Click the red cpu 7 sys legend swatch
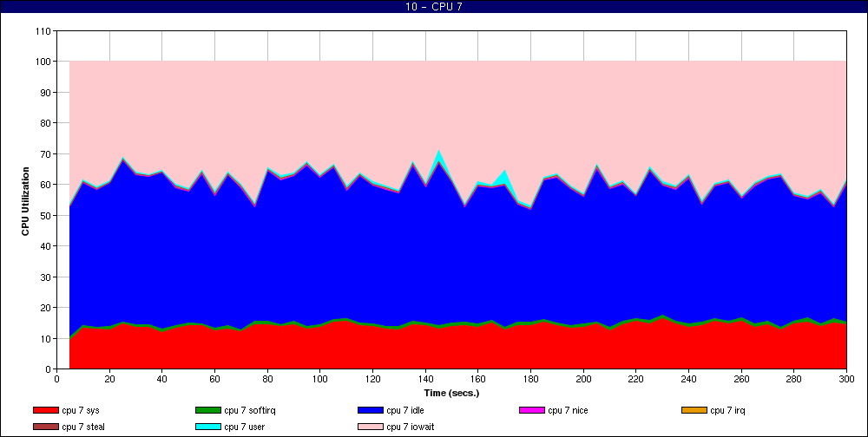Image resolution: width=868 pixels, height=437 pixels. (45, 410)
